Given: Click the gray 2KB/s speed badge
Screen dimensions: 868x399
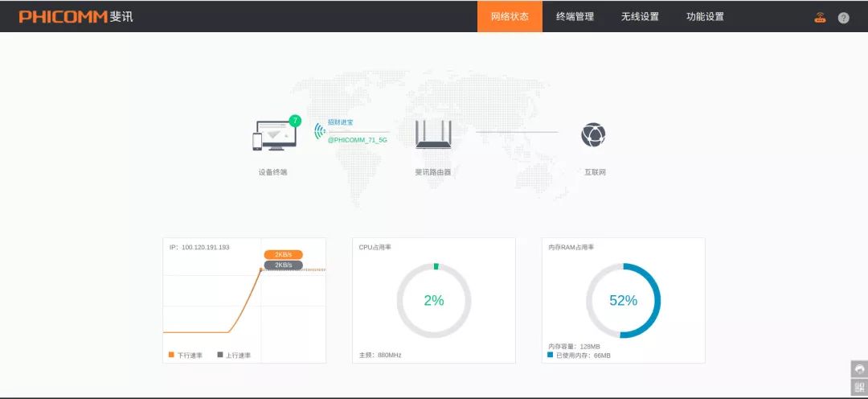Looking at the screenshot, I should pyautogui.click(x=284, y=265).
